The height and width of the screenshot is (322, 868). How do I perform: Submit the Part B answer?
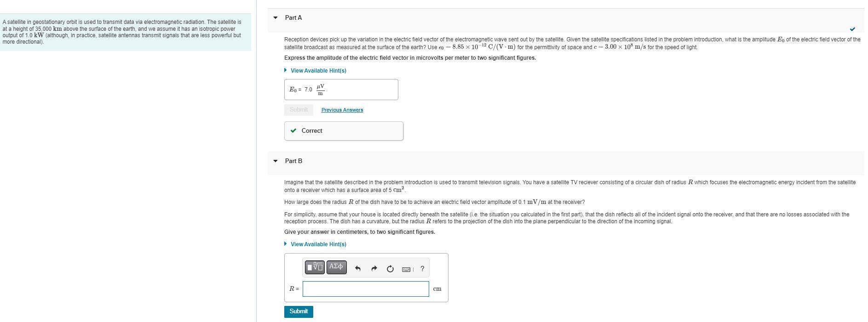[x=298, y=311]
